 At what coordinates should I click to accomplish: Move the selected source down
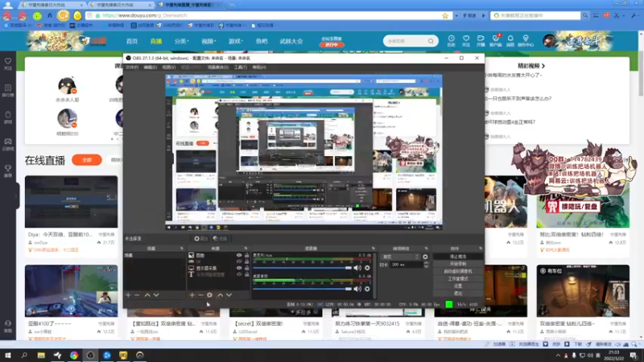(x=229, y=294)
